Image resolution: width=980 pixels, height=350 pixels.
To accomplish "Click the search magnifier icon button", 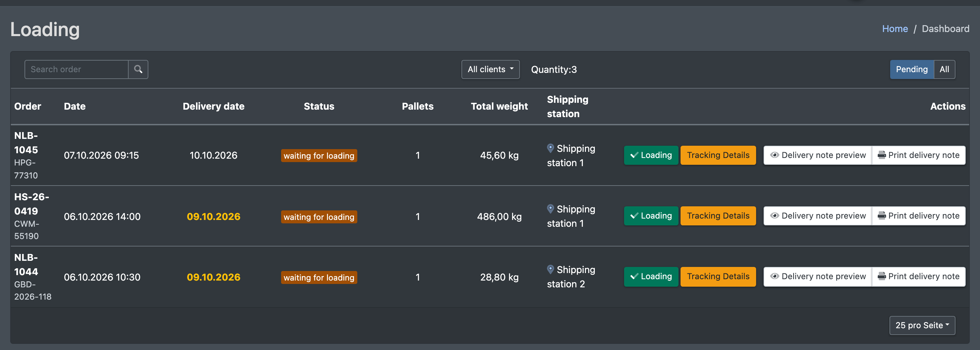I will [138, 69].
